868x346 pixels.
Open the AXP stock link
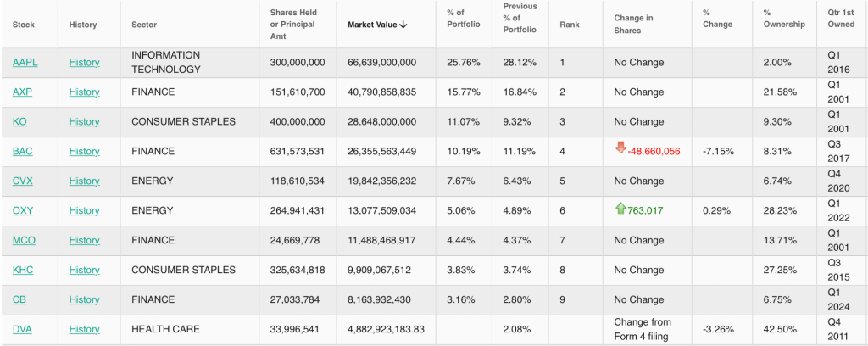tap(22, 92)
